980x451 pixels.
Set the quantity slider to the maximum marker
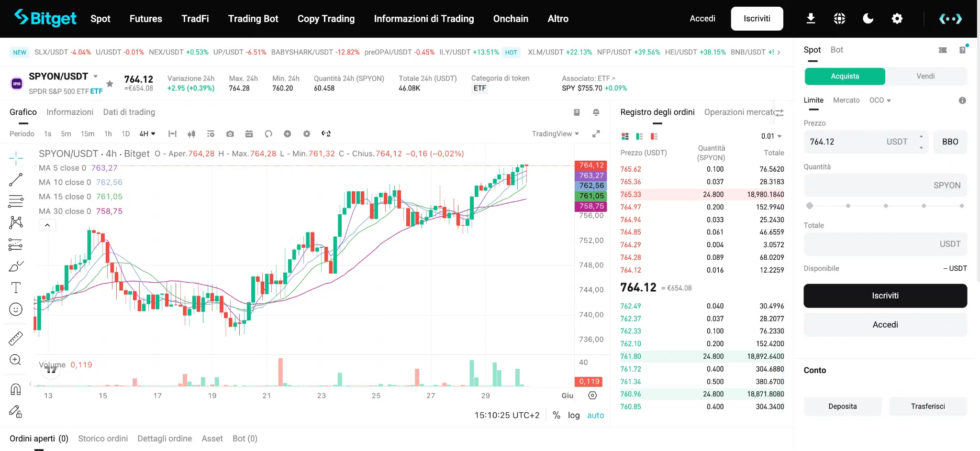coord(962,206)
